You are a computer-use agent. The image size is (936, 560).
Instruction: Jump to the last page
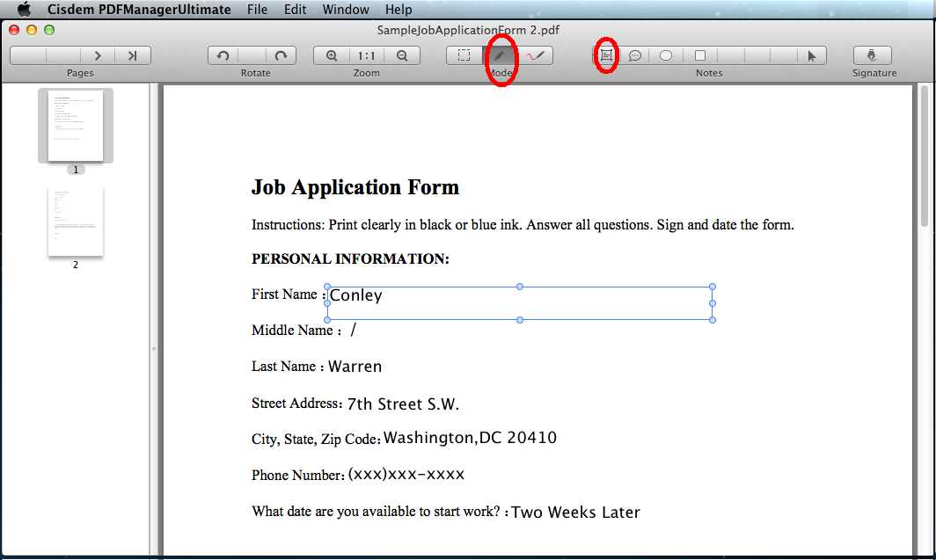pos(133,55)
